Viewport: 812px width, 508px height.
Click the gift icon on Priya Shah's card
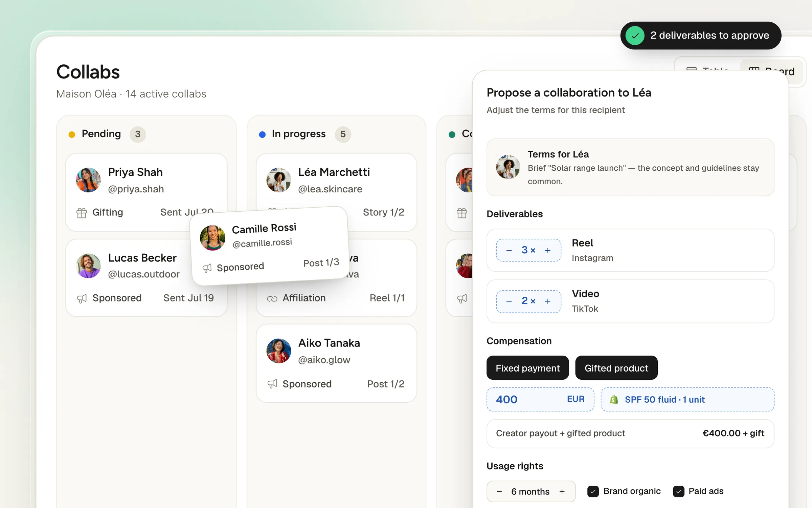(82, 213)
